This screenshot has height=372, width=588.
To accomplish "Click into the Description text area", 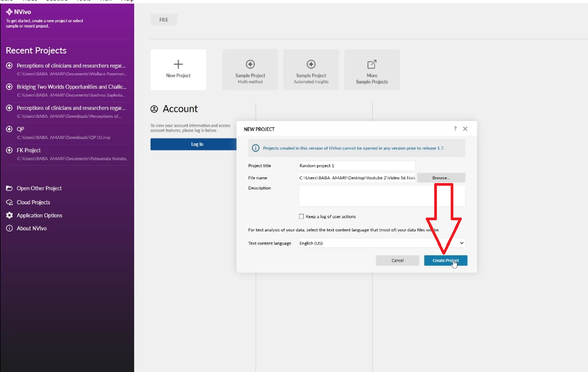I will coord(382,195).
